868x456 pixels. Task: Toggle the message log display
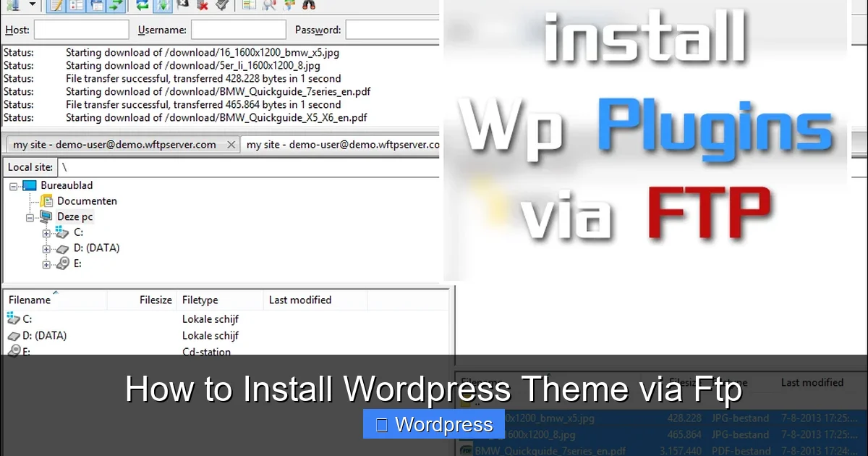(56, 5)
